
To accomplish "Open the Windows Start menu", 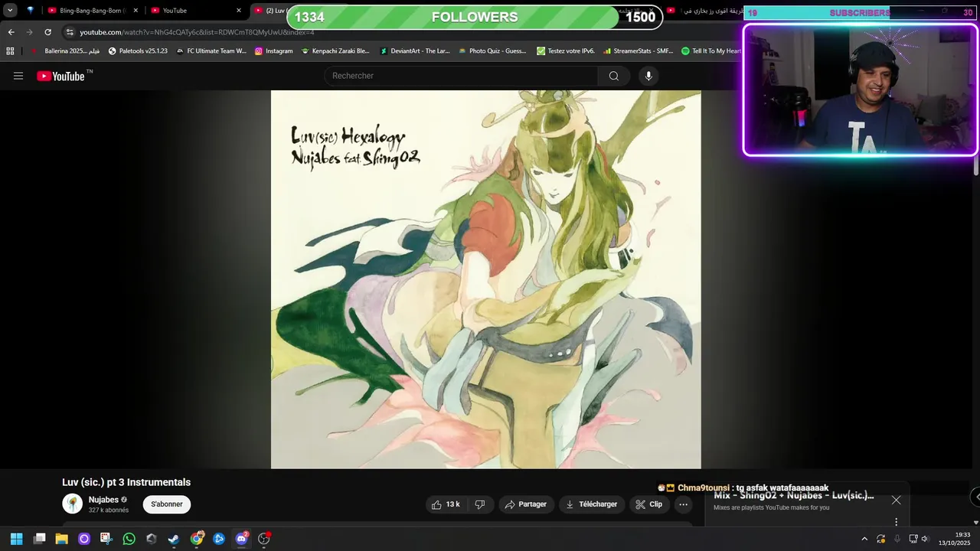I will pyautogui.click(x=17, y=539).
